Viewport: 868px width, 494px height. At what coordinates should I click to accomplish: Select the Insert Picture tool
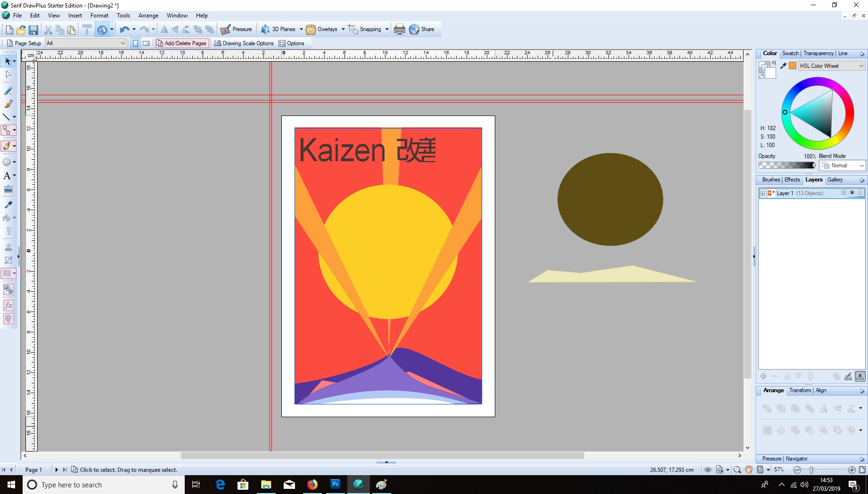[8, 189]
